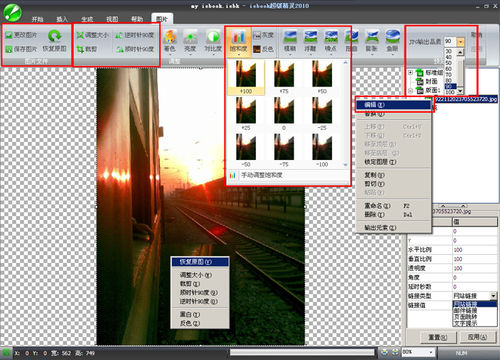Image resolution: width=500 pixels, height=360 pixels.
Task: Select the 调整大小 resize tool
Action: (x=92, y=35)
